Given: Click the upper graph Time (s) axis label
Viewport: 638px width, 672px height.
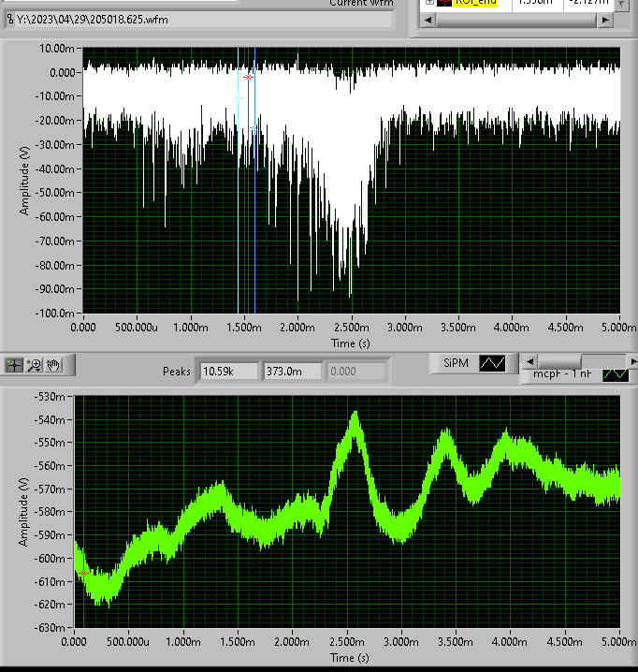Looking at the screenshot, I should tap(351, 343).
